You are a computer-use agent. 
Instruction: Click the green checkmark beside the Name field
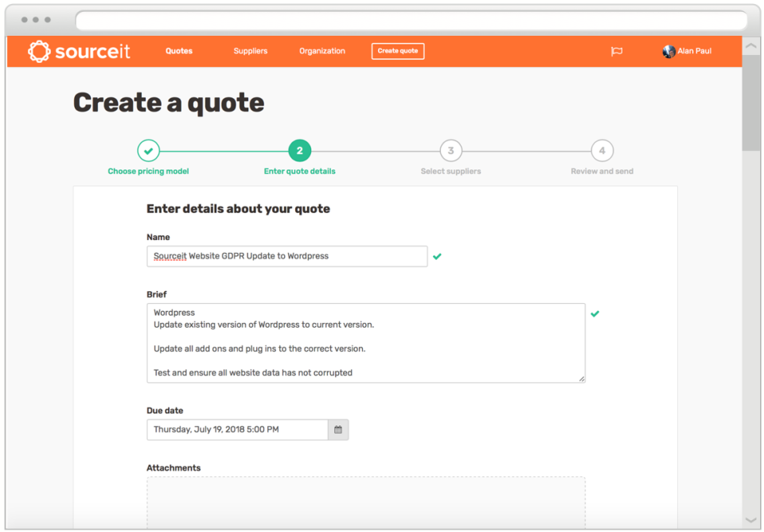[x=437, y=256]
